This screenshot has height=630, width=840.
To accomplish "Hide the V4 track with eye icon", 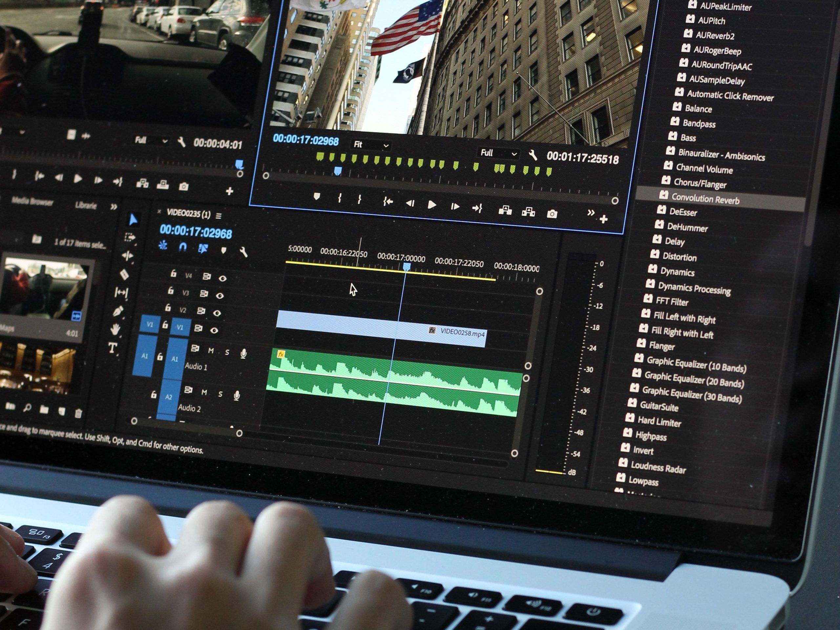I will (x=222, y=278).
